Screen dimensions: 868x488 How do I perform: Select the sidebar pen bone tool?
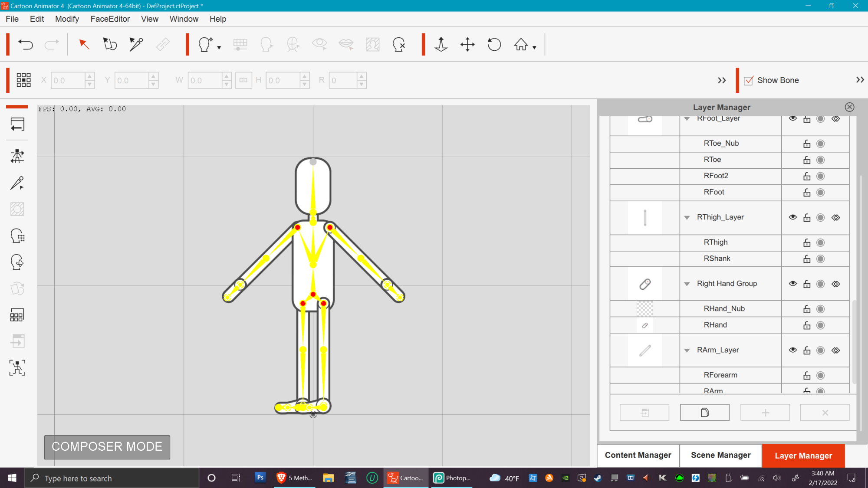pos(17,183)
